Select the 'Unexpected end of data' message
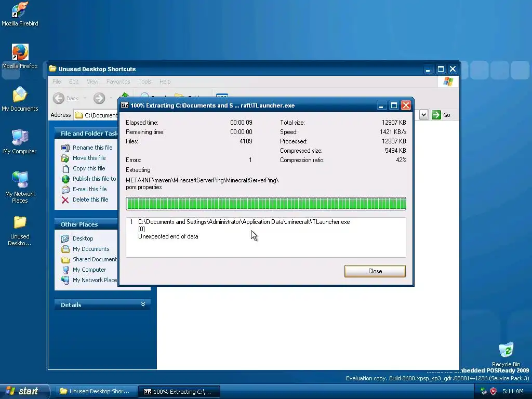532x399 pixels. coord(168,236)
